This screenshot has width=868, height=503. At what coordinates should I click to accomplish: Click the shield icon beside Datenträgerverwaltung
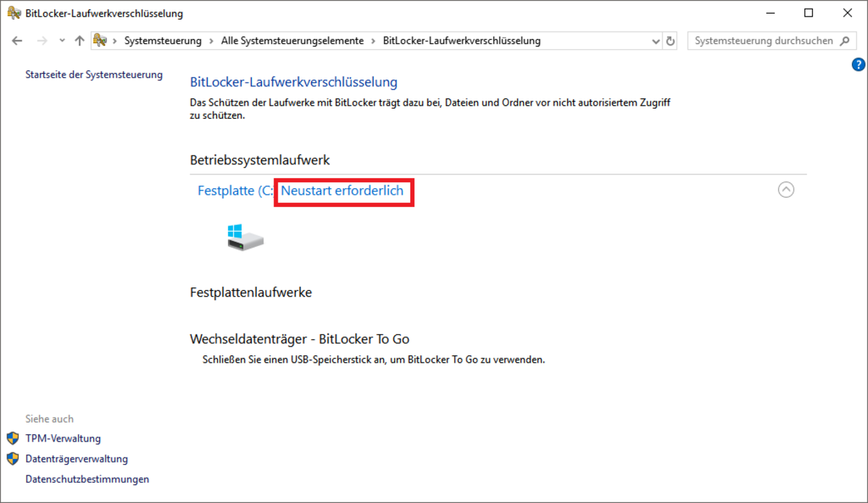(x=13, y=459)
